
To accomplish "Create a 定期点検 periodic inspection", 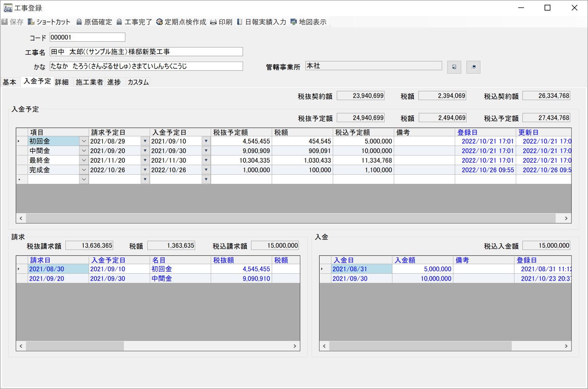I will pyautogui.click(x=183, y=22).
